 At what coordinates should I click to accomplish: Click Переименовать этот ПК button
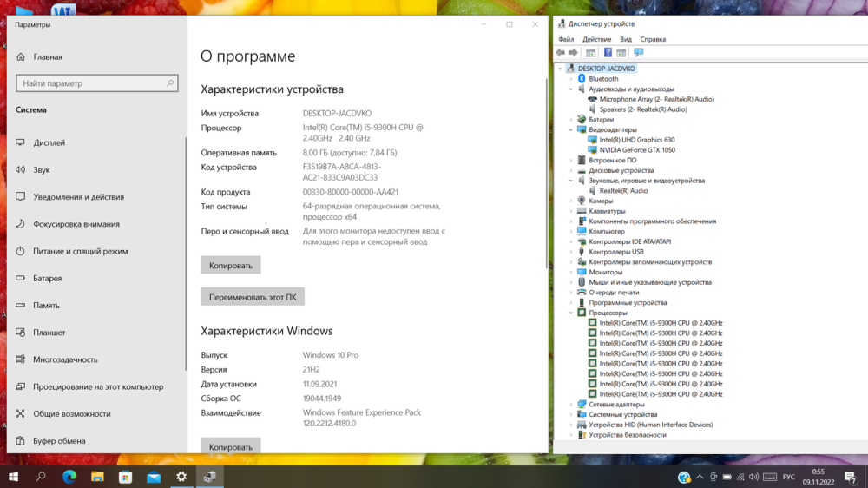[253, 297]
